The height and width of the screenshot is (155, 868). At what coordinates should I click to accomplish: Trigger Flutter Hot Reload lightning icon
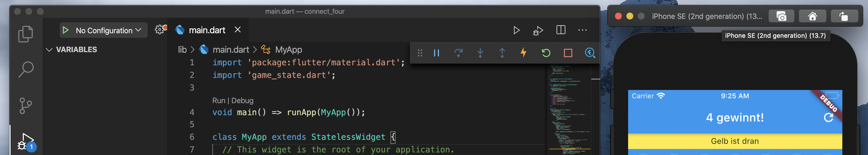pyautogui.click(x=523, y=53)
